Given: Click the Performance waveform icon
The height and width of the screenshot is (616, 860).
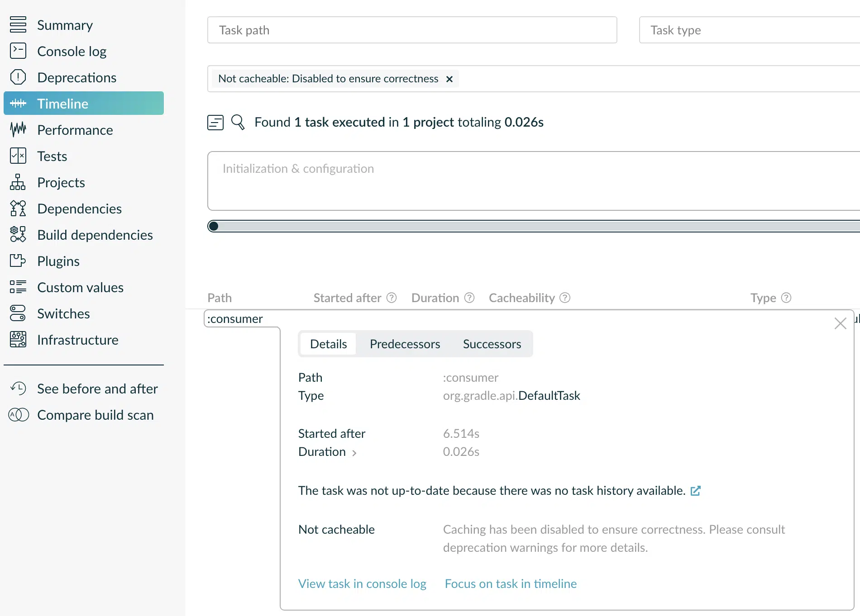Looking at the screenshot, I should pos(18,130).
